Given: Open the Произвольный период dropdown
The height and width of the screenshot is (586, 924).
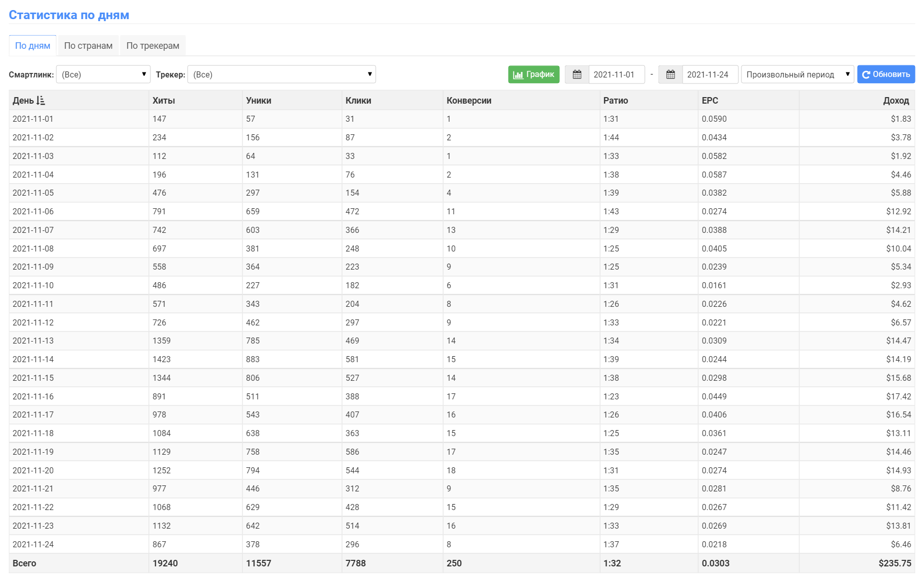Looking at the screenshot, I should click(x=797, y=74).
